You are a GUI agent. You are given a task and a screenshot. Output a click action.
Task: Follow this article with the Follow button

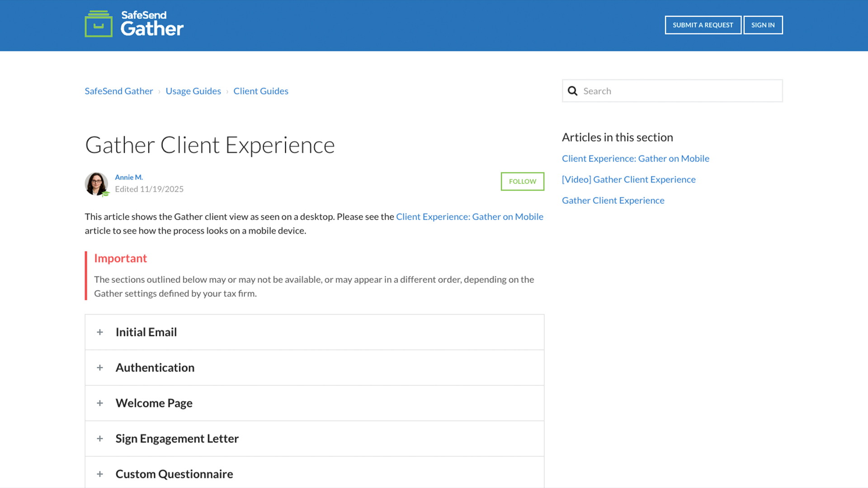[522, 181]
